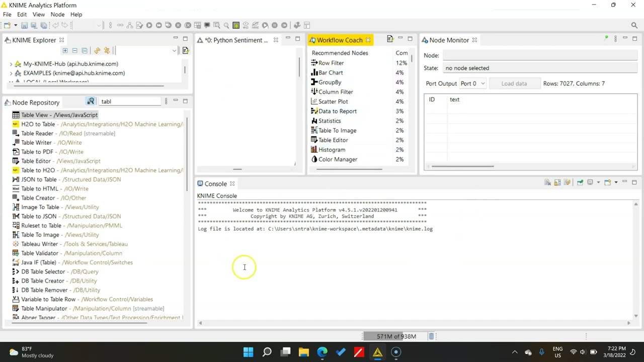Click the Node Monitor green pin icon
Image resolution: width=644 pixels, height=362 pixels.
[606, 38]
